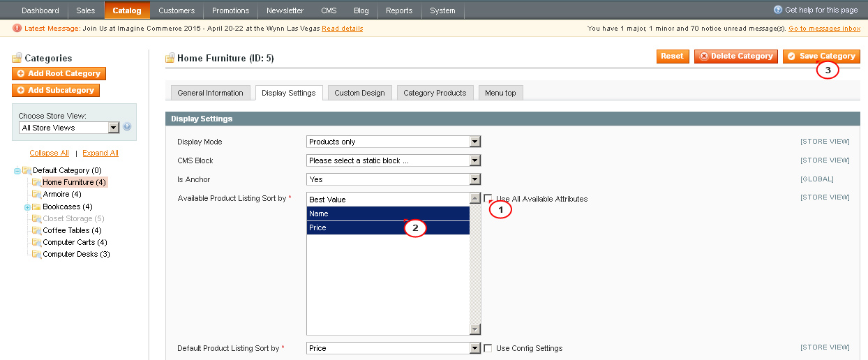Click Get help for this page
Screen dimensions: 868x360
[x=821, y=10]
